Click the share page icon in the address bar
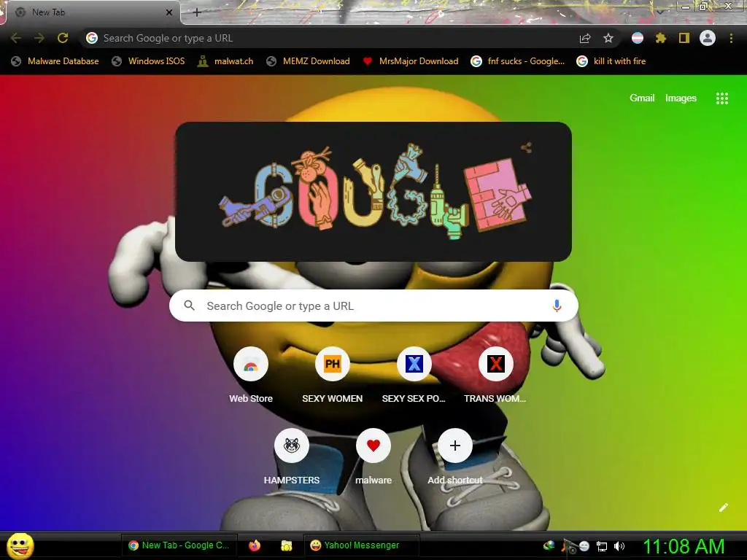The height and width of the screenshot is (560, 747). click(x=585, y=38)
